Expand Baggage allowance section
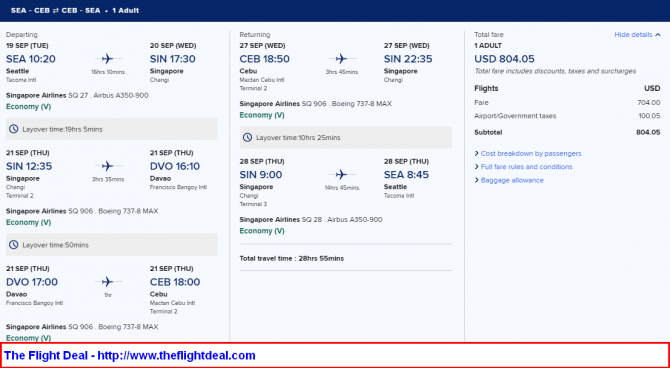 (509, 180)
